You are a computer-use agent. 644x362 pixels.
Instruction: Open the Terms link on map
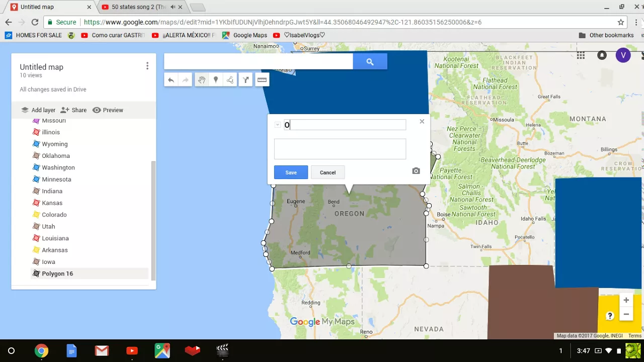coord(635,336)
